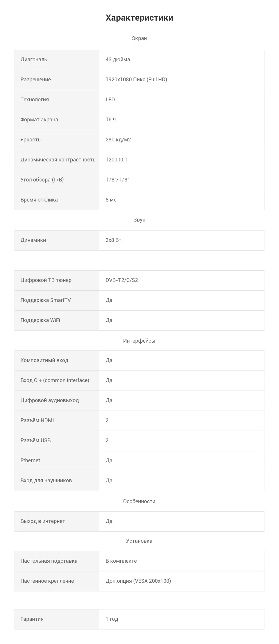The width and height of the screenshot is (279, 644).
Task: Select the Ethernet row label
Action: tap(30, 460)
